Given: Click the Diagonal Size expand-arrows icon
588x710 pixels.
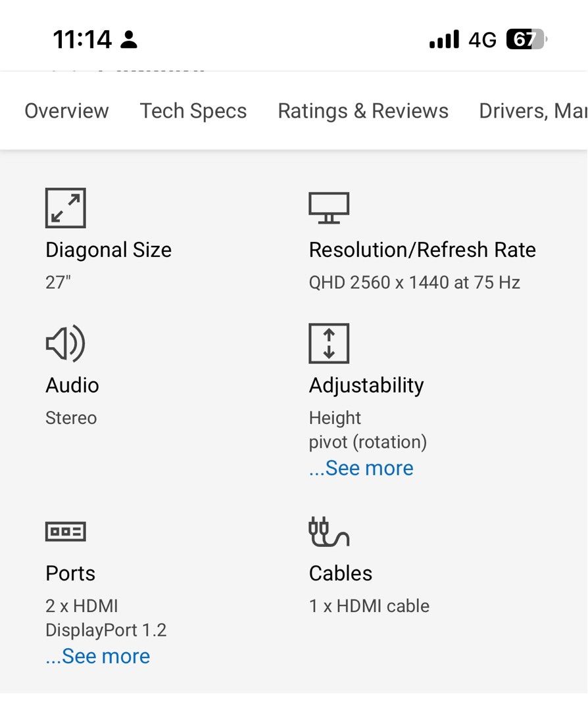Looking at the screenshot, I should pyautogui.click(x=65, y=208).
